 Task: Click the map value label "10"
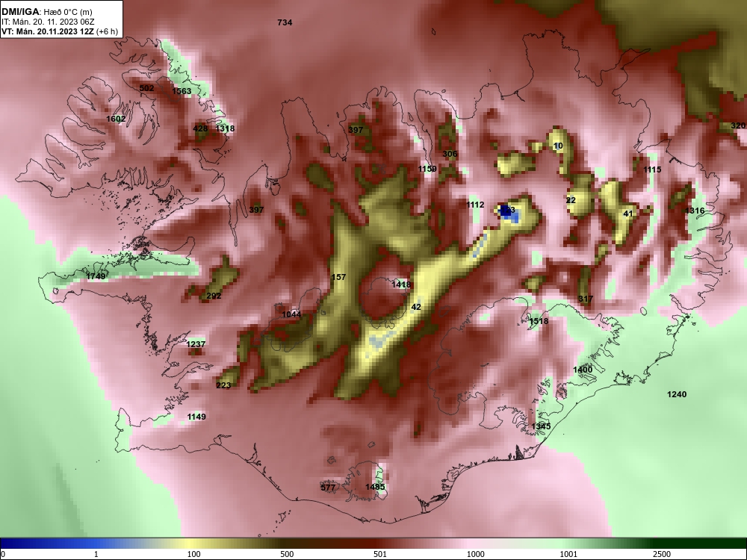[x=558, y=146]
